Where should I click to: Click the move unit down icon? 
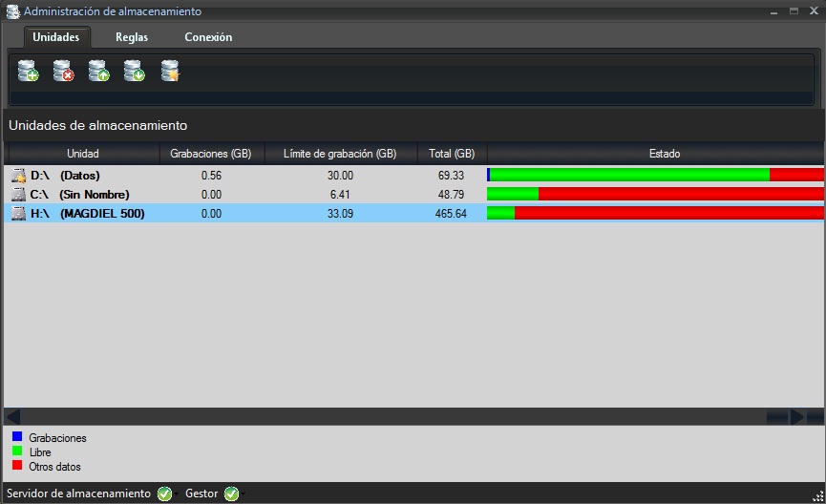pos(134,71)
